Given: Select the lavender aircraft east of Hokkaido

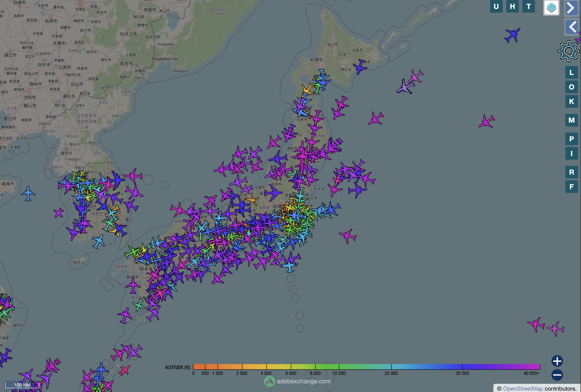Looking at the screenshot, I should tap(405, 86).
